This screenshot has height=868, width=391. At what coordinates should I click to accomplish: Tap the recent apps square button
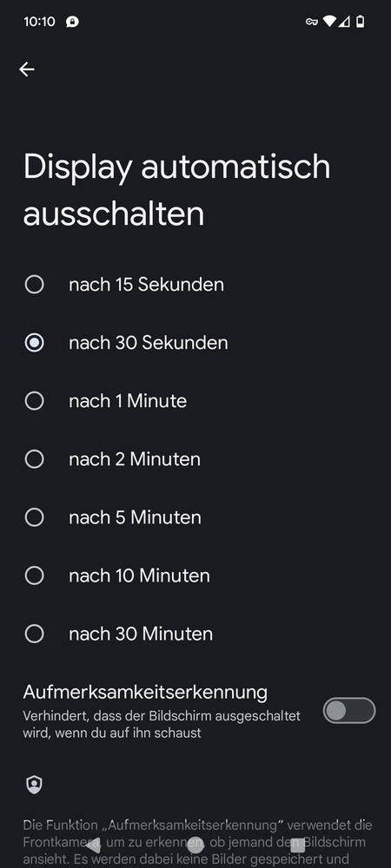coord(297,845)
